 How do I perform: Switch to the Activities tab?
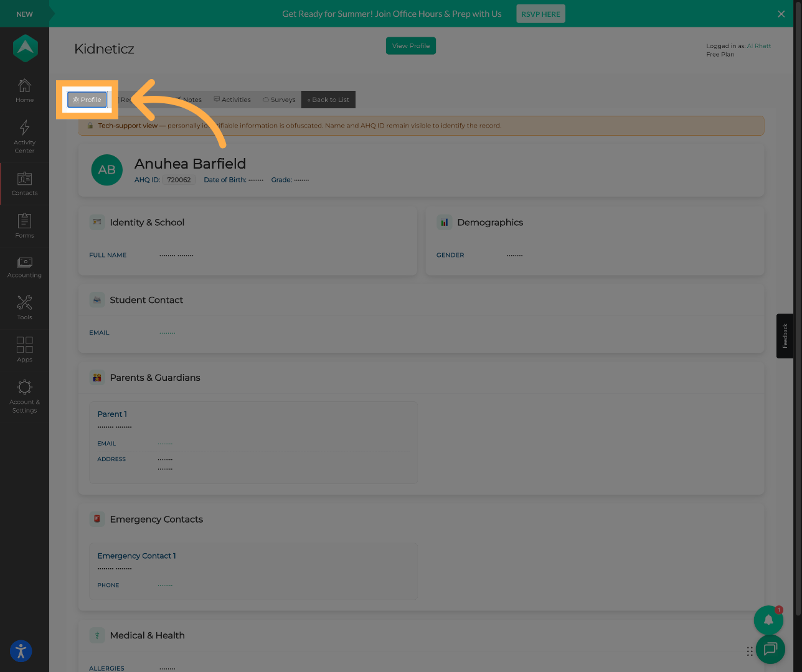pyautogui.click(x=232, y=100)
